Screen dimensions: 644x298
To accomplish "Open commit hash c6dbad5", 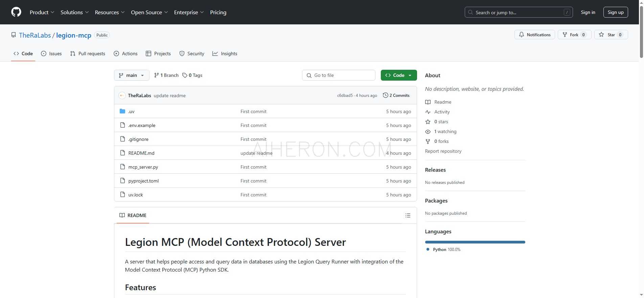I will (345, 95).
